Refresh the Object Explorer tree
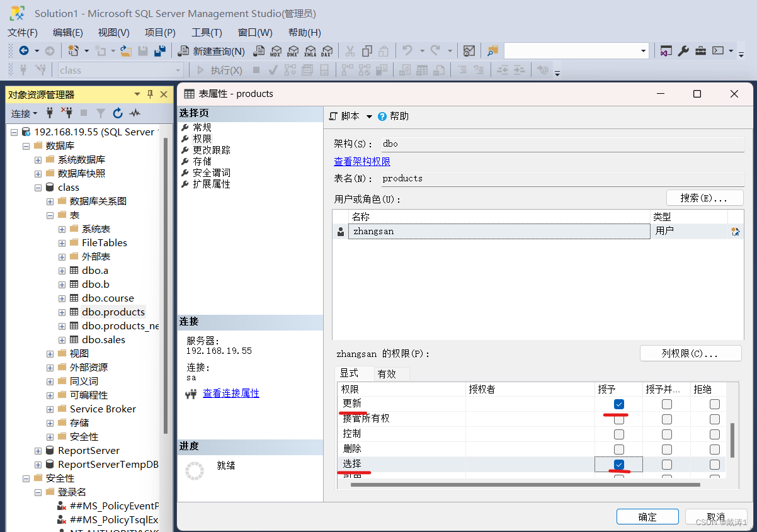Viewport: 757px width, 532px height. (x=118, y=113)
